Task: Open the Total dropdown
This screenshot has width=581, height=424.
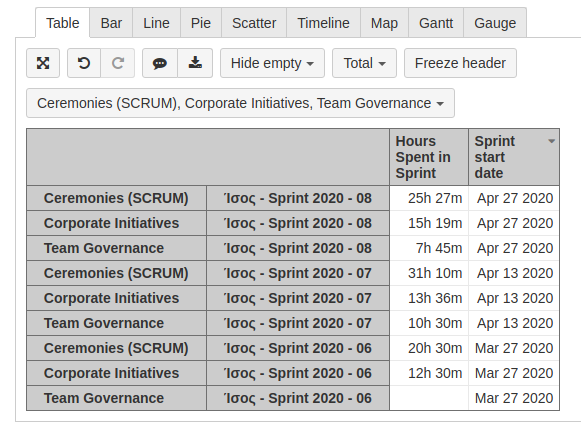Action: [364, 63]
